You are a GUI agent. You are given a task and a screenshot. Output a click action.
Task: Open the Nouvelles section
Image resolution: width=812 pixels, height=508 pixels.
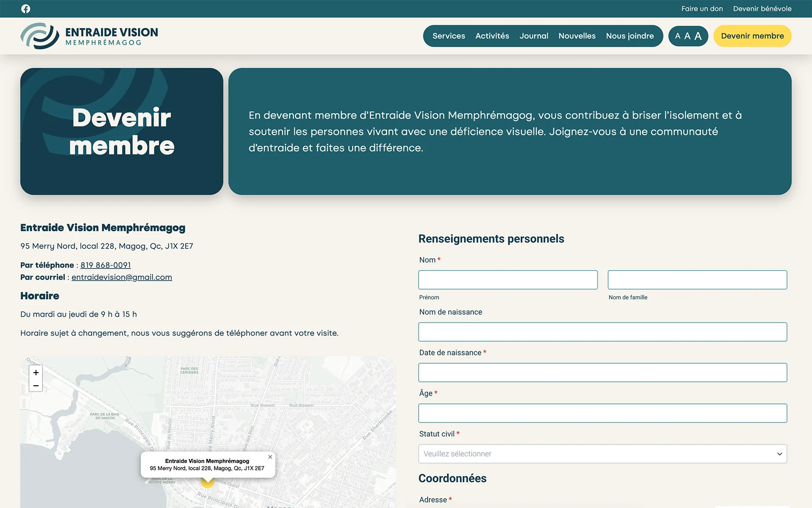[x=577, y=36]
